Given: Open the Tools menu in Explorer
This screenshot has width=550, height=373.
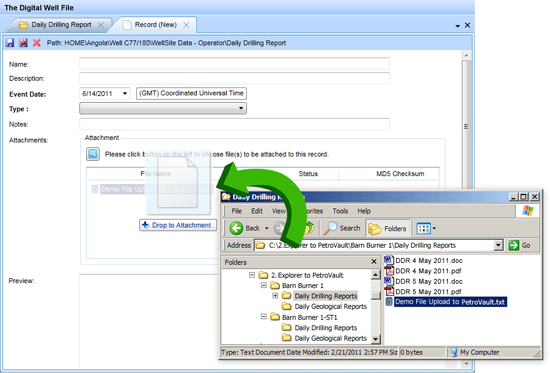Looking at the screenshot, I should click(x=340, y=211).
